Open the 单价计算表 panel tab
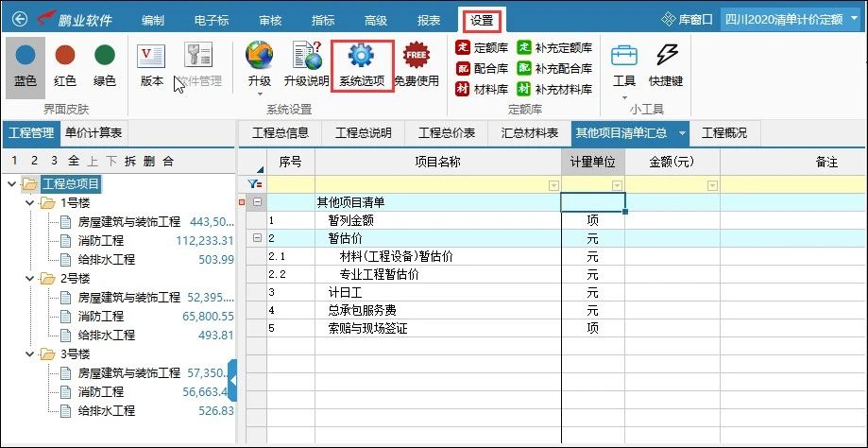This screenshot has height=448, width=868. click(x=93, y=132)
